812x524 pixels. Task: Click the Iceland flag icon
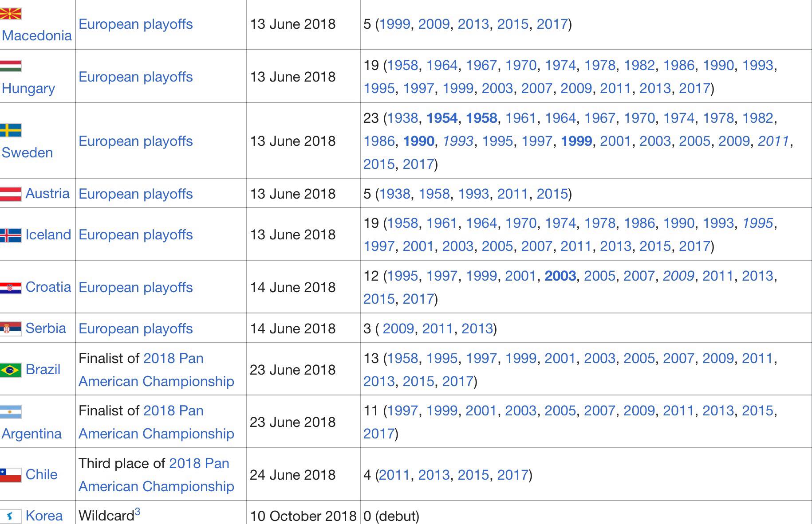click(11, 235)
